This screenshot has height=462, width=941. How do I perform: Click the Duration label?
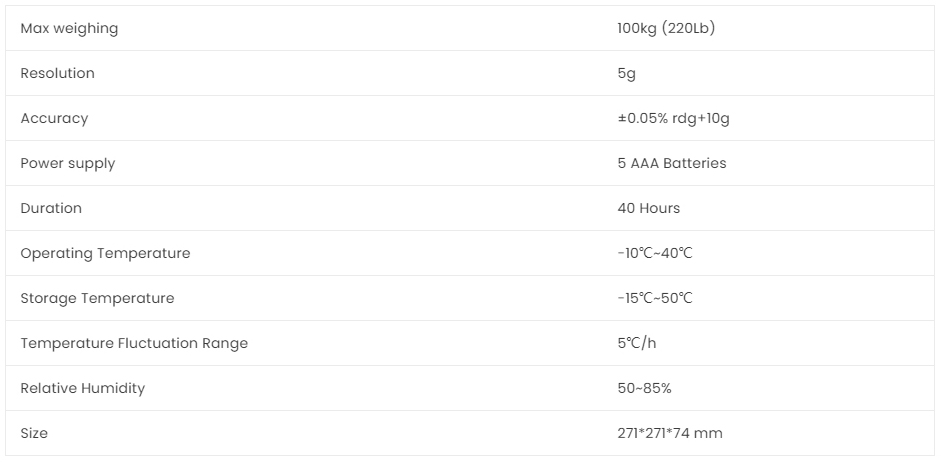(51, 208)
